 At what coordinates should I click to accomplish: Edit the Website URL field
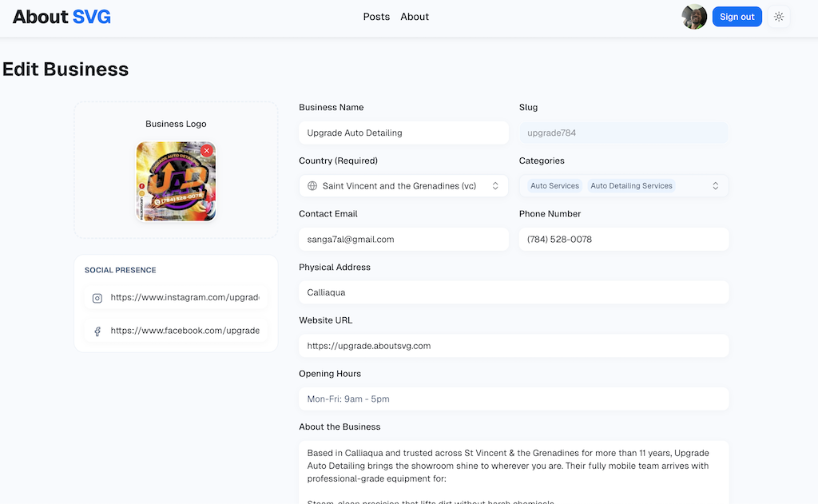(514, 346)
